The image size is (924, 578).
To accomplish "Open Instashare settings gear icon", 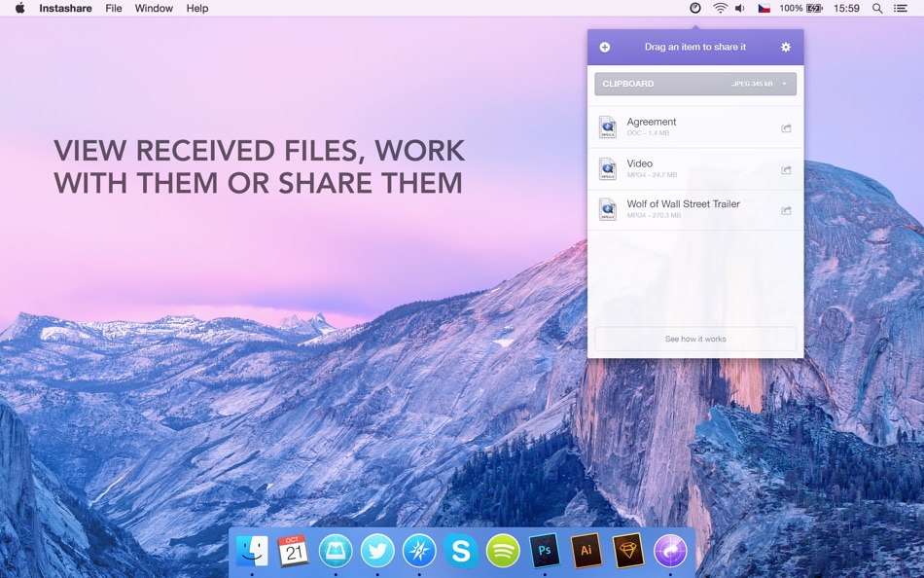I will click(786, 47).
